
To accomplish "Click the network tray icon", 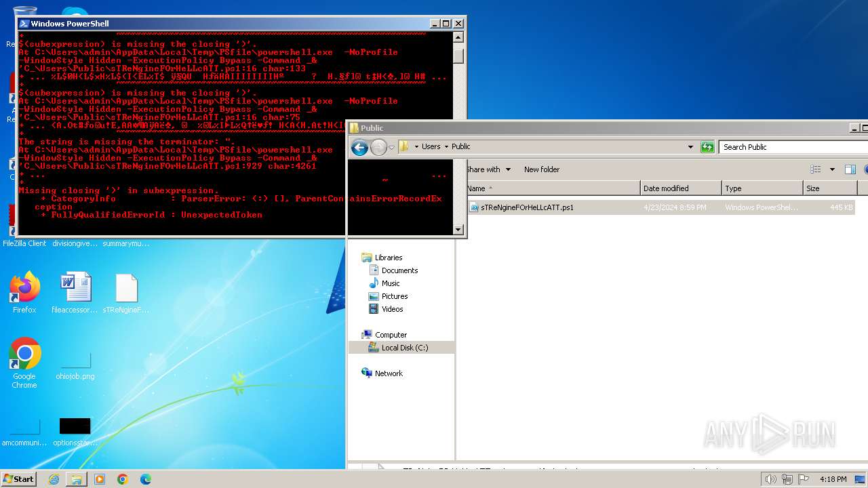I will click(x=788, y=479).
